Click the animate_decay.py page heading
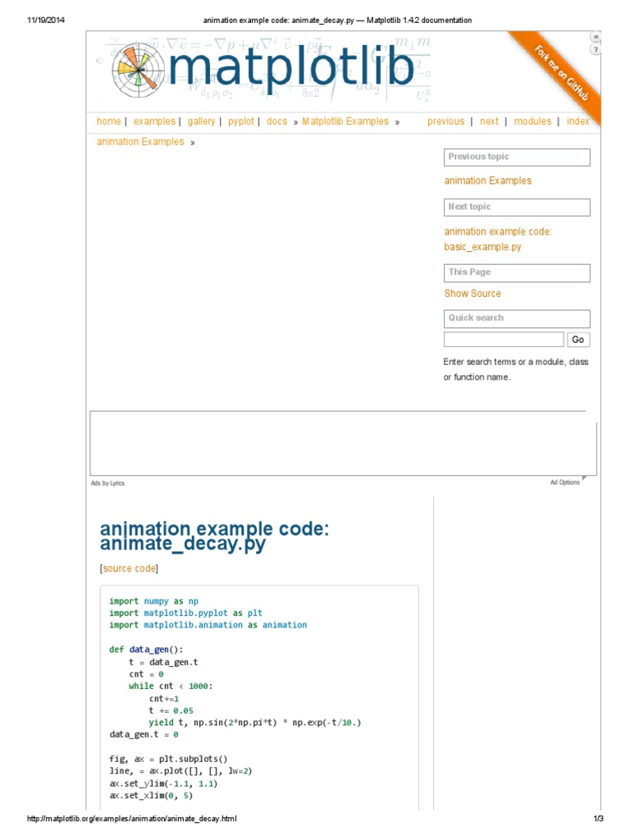Screen dimensions: 630x840 214,536
